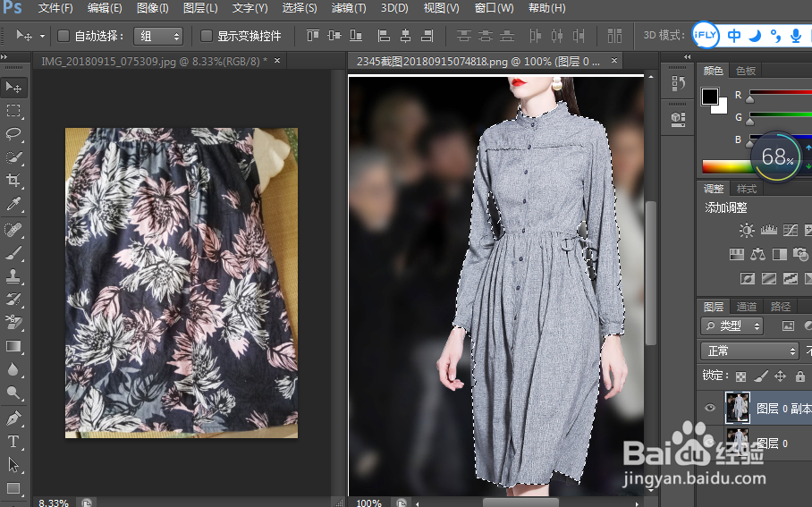Select the Rectangle shape tool
This screenshot has height=507, width=812.
pos(13,488)
